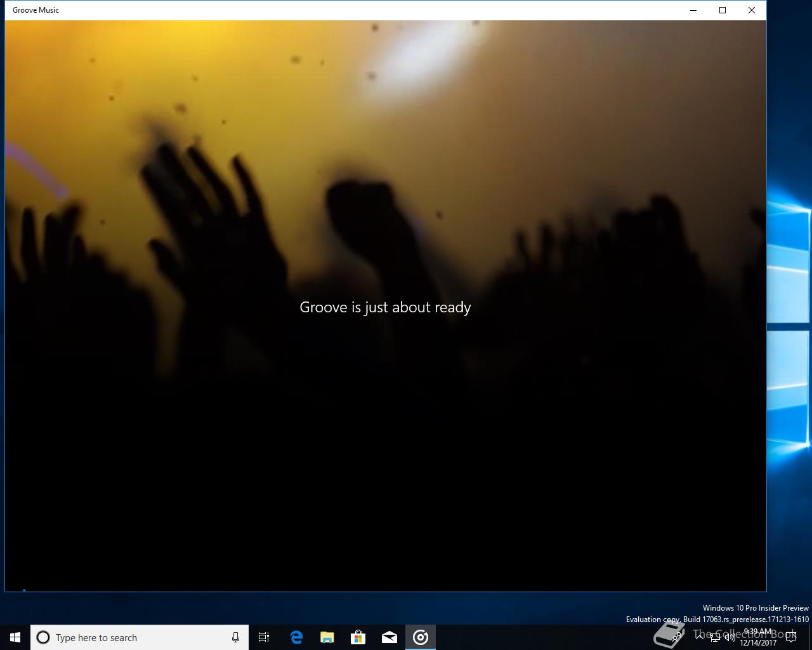The image size is (812, 650).
Task: Open Microsoft Store from the taskbar
Action: point(358,637)
